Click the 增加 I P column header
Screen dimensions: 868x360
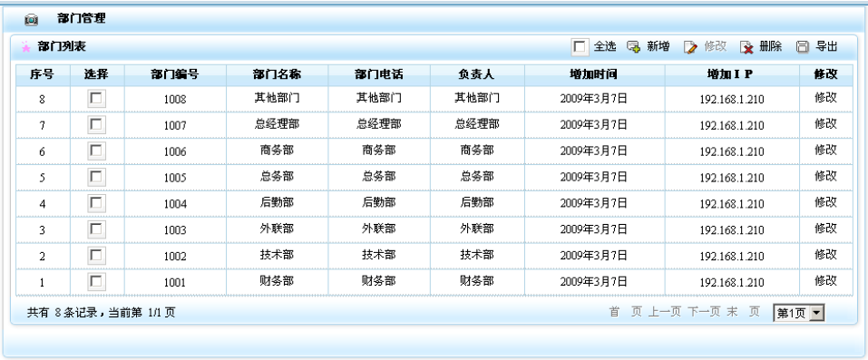731,74
